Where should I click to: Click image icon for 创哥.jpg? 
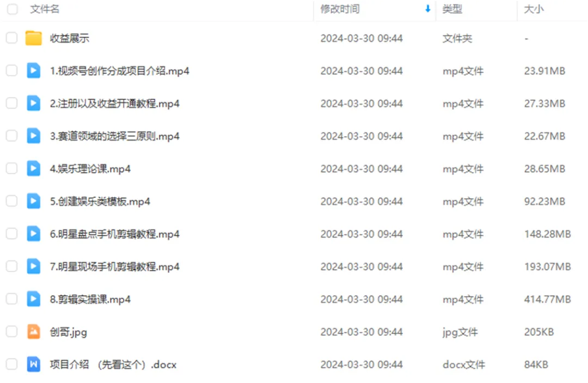click(x=33, y=332)
